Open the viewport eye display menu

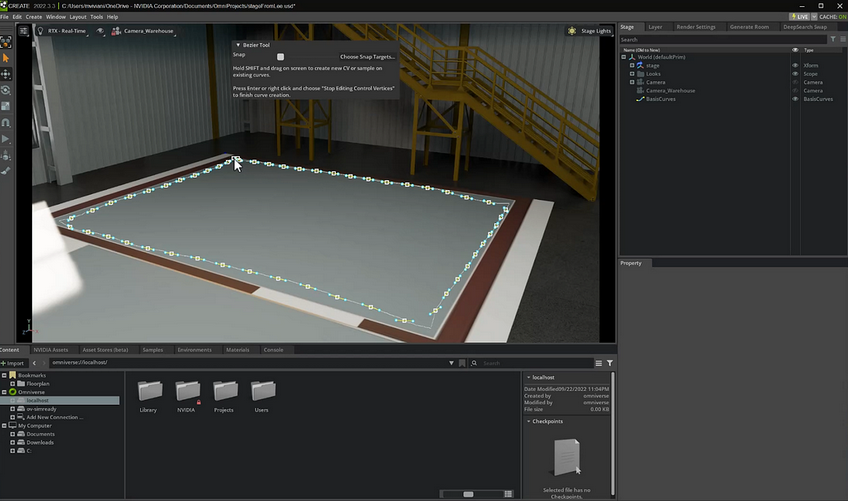[100, 31]
